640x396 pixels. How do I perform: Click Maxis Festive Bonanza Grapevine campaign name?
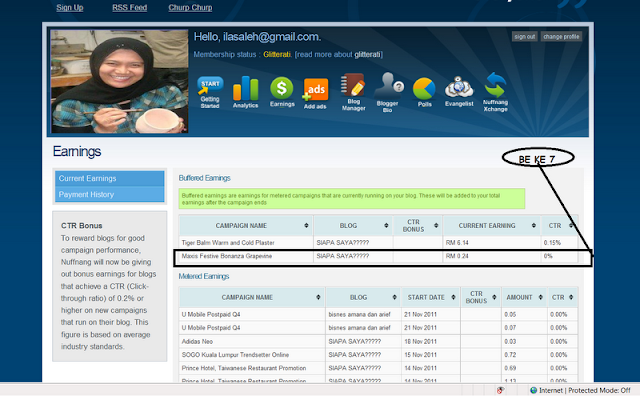(227, 256)
